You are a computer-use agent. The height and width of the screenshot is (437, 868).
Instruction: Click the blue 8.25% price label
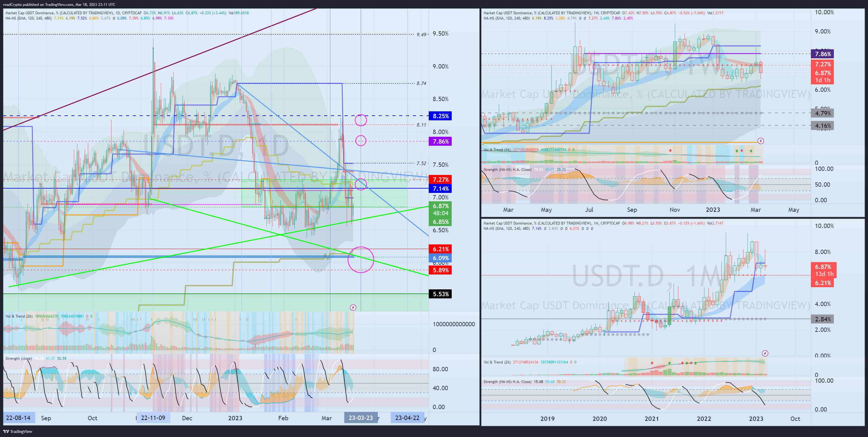(x=441, y=116)
